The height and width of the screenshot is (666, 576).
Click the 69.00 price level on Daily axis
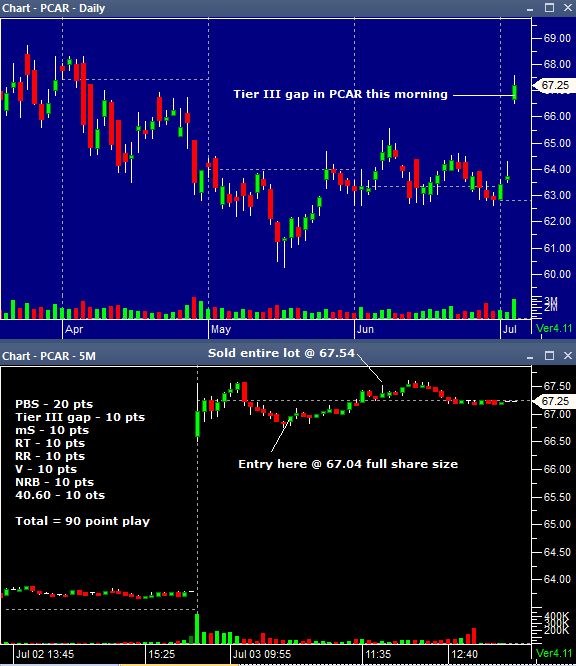pyautogui.click(x=557, y=38)
